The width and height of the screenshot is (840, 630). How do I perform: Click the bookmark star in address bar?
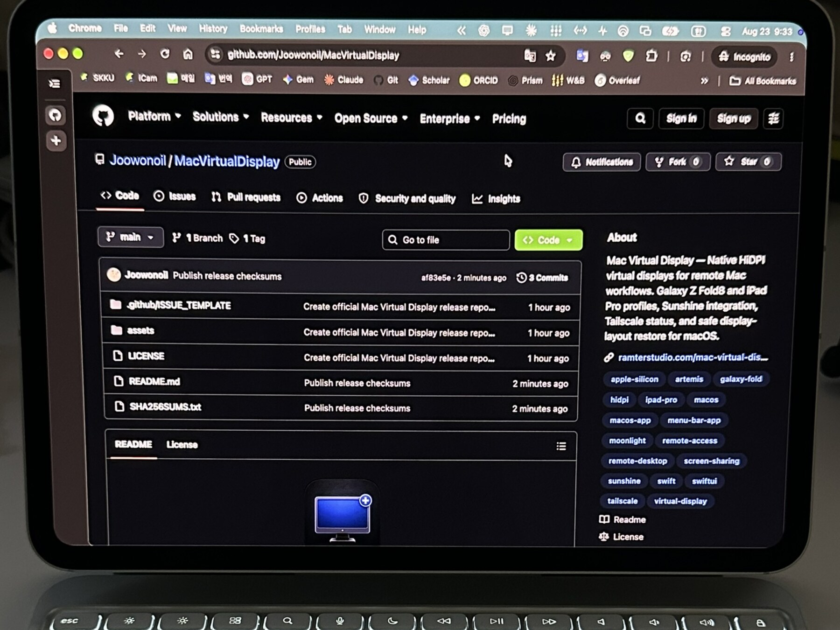click(551, 56)
